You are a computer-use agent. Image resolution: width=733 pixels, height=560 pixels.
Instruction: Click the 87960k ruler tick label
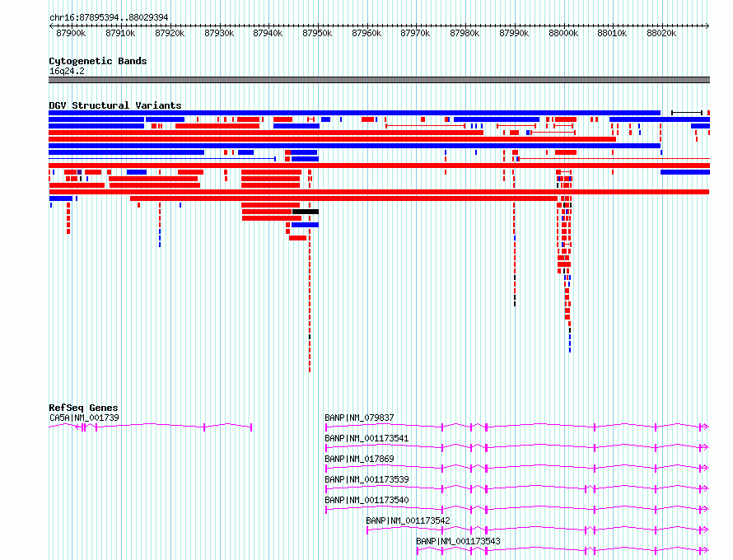tap(366, 33)
